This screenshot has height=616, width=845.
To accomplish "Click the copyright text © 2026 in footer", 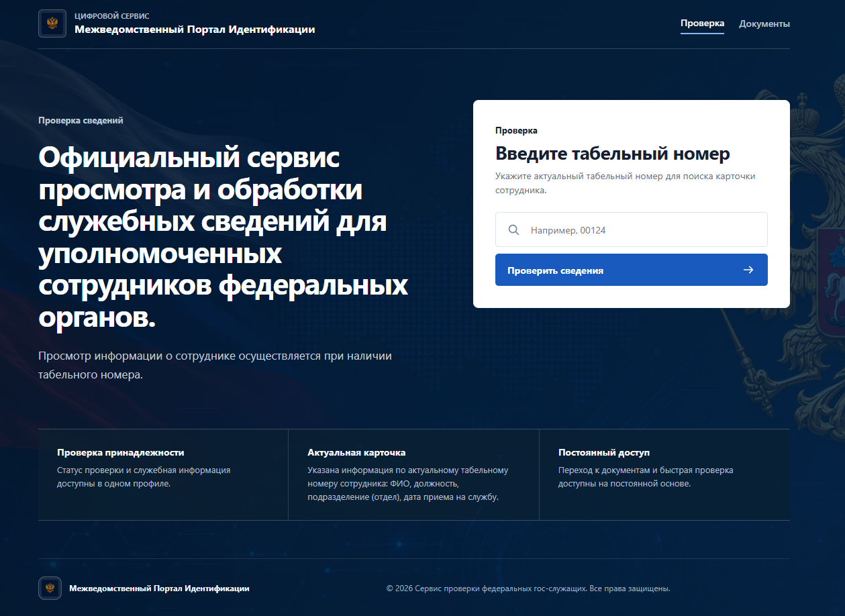I will [x=528, y=588].
